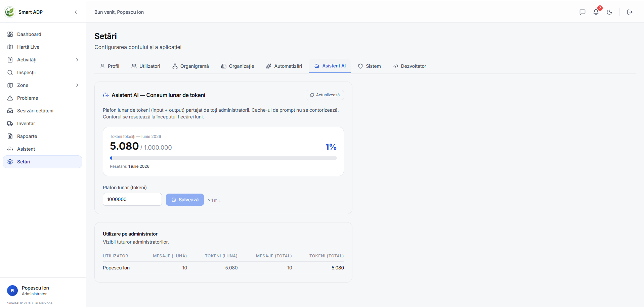Switch to the Organizație tab
Screen dimensions: 644x307
[238, 66]
